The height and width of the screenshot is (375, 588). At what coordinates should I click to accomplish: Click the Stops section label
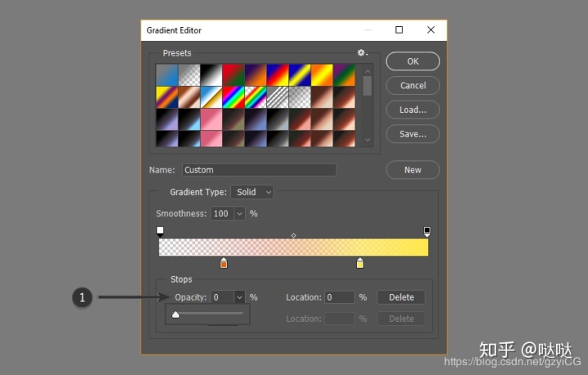coord(181,279)
